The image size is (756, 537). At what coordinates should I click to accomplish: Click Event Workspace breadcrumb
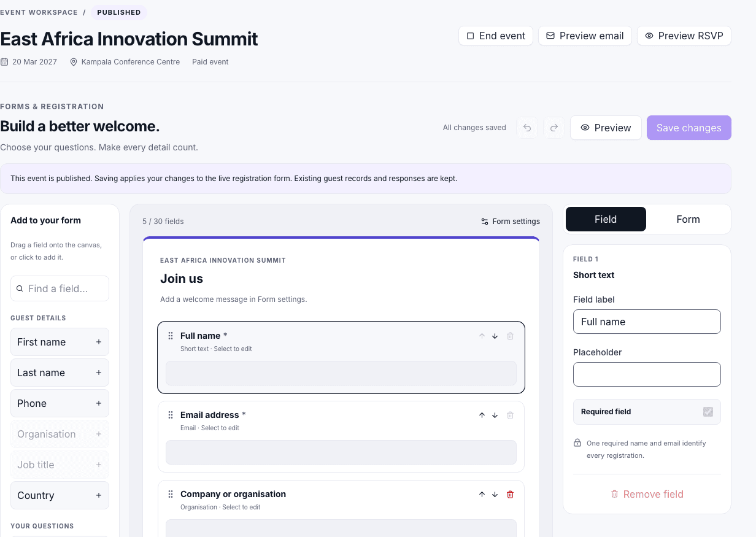39,12
